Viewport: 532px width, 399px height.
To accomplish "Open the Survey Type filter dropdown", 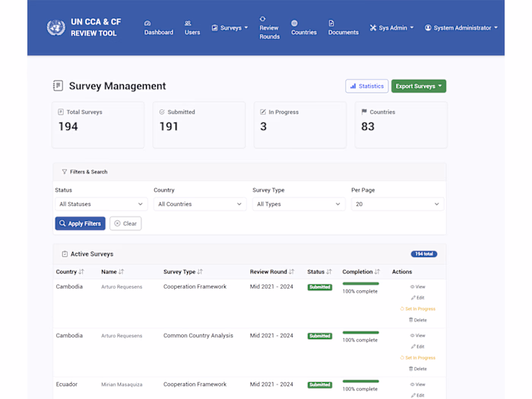I will click(x=298, y=204).
